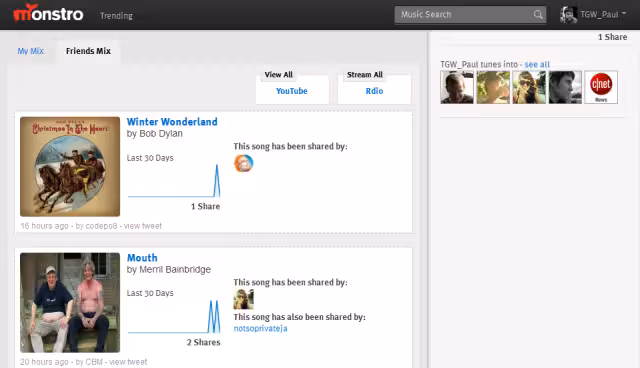Open the Mouth song title link
This screenshot has width=640, height=368.
pos(142,258)
